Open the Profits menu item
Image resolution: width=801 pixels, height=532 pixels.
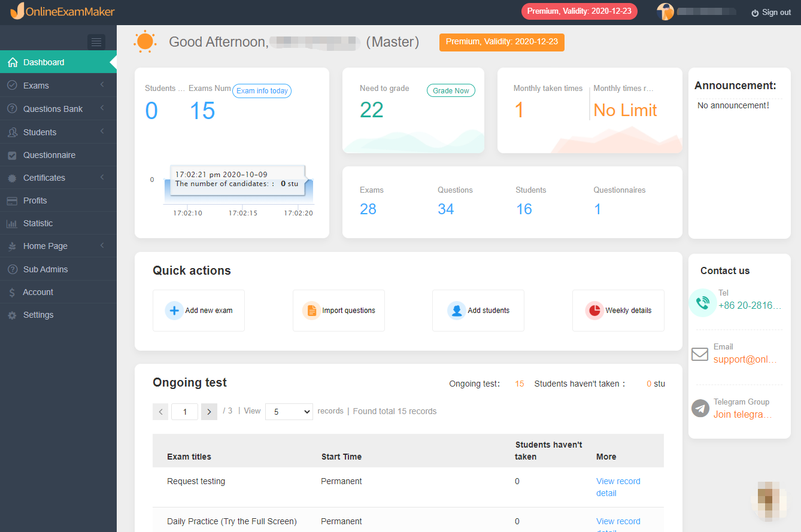[x=58, y=200]
